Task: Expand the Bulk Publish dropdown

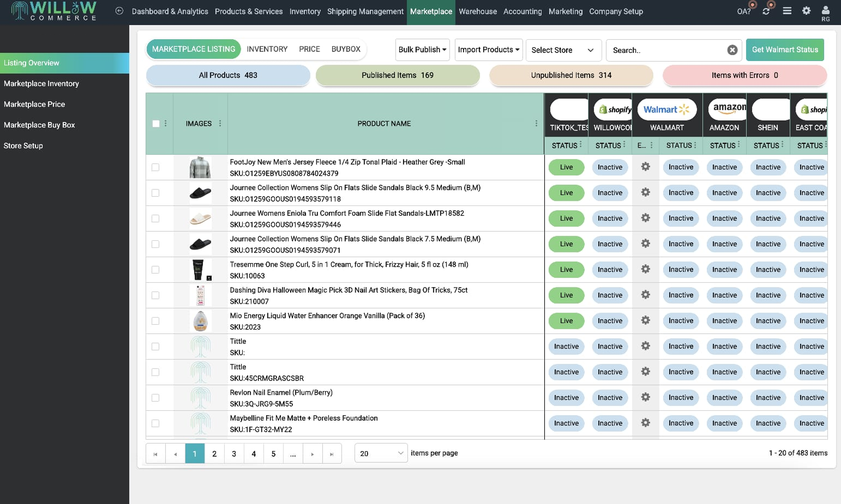Action: coord(422,50)
